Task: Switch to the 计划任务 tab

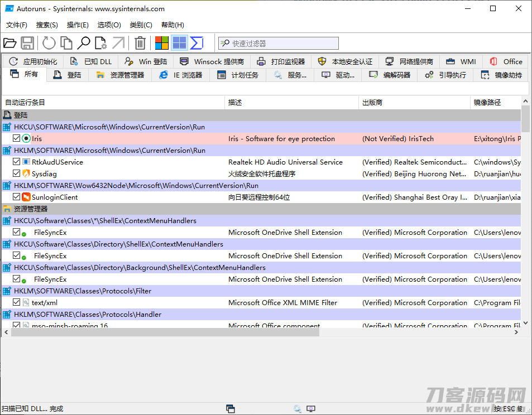Action: click(x=238, y=75)
